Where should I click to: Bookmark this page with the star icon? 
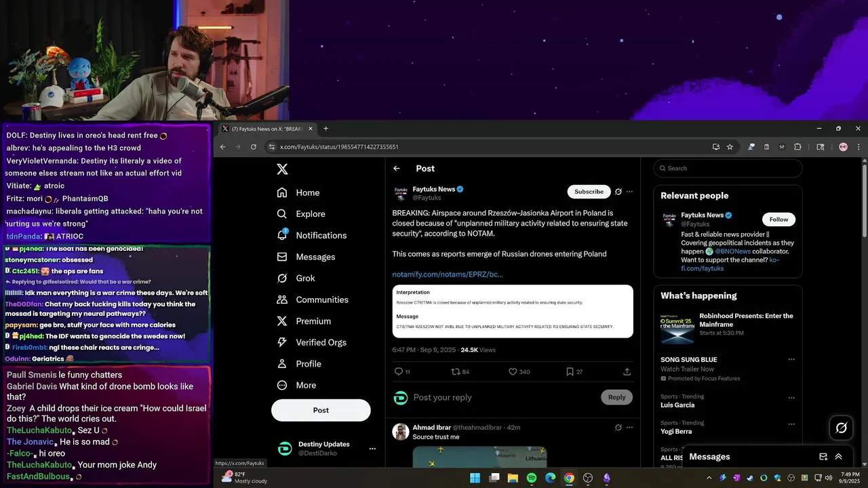730,146
